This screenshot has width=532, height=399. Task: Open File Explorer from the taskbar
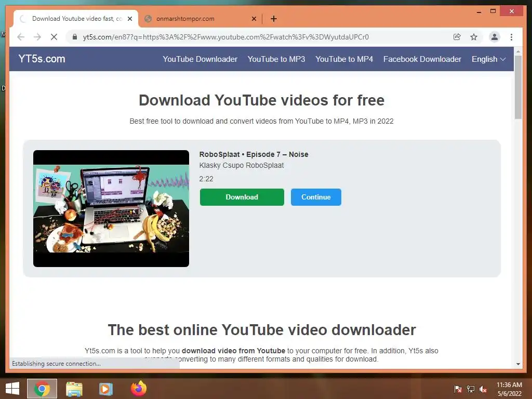pos(74,389)
